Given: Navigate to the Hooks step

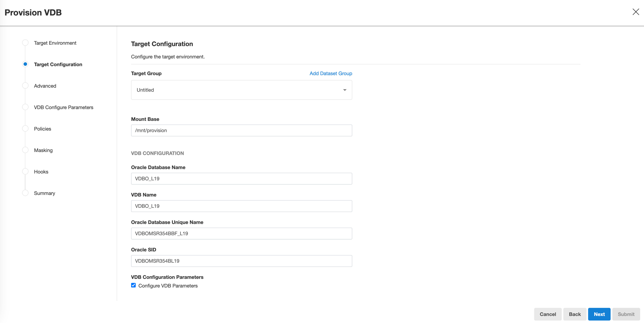Looking at the screenshot, I should (25, 171).
